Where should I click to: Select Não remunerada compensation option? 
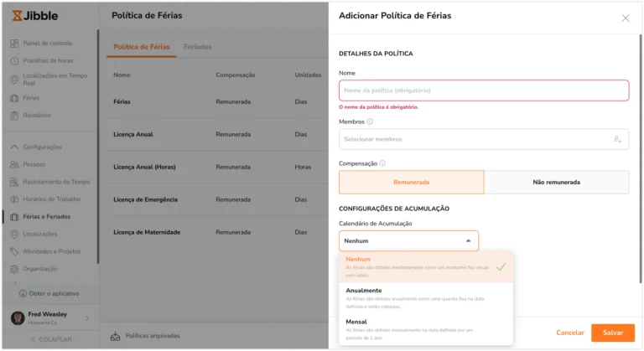pos(557,183)
